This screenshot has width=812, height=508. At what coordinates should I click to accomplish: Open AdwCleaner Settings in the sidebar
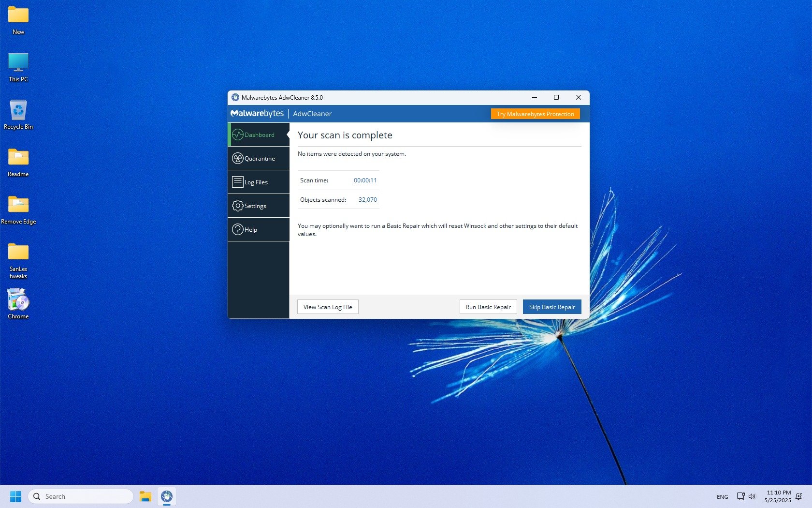258,206
